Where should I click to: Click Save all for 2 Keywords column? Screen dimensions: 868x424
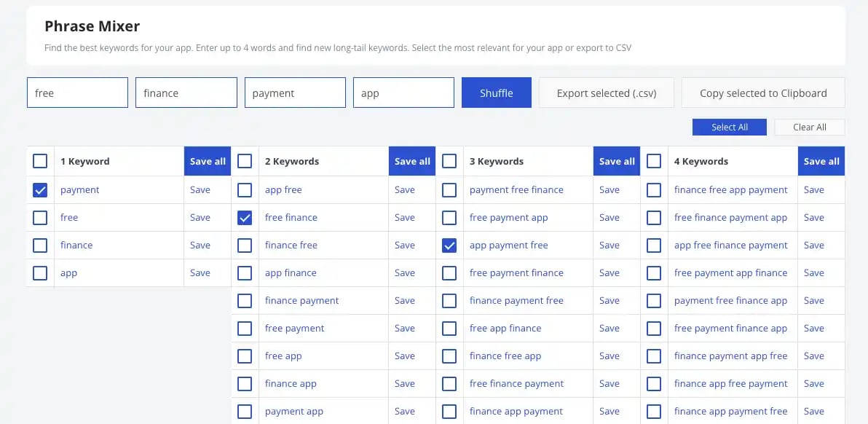tap(412, 161)
